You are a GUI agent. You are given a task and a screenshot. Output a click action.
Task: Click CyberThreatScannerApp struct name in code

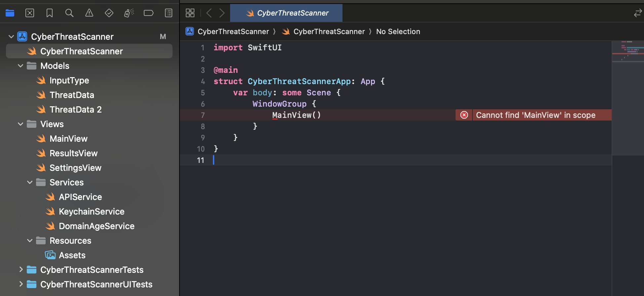299,81
